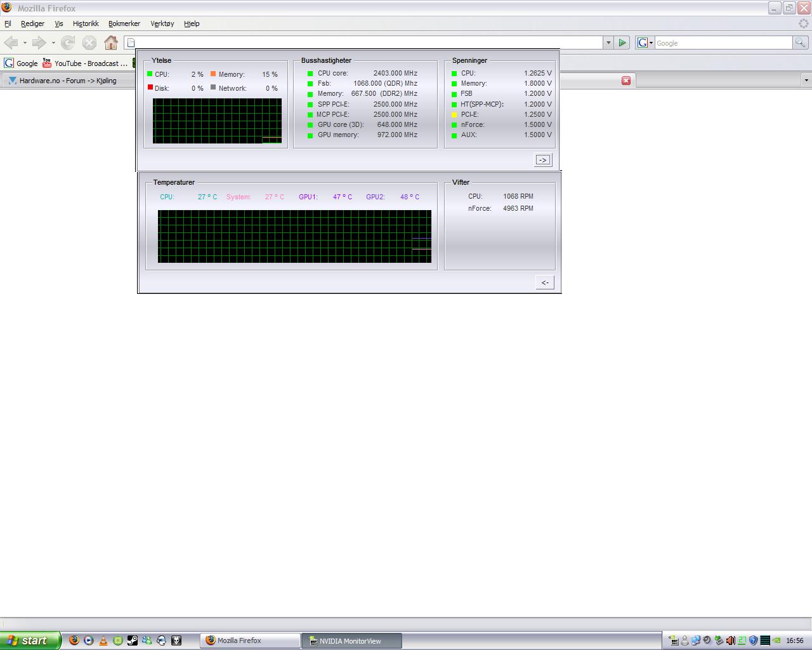Viewport: 812px width, 650px height.
Task: Launch Messenger from the quick launch bar
Action: click(147, 640)
